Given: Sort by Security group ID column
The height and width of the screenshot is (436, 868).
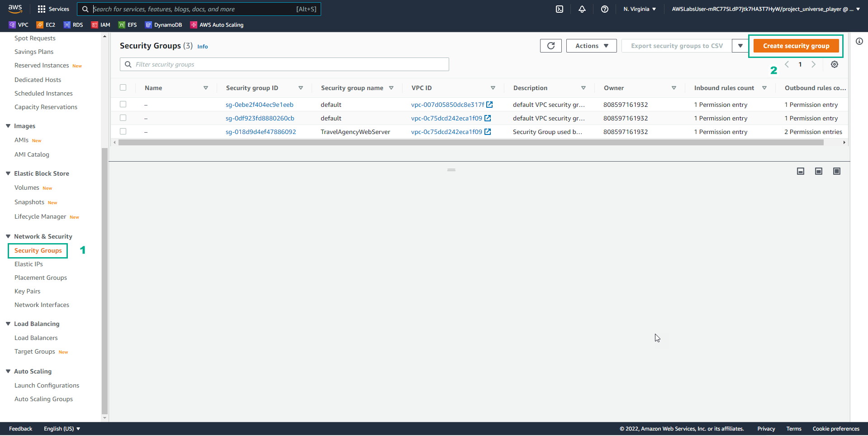Looking at the screenshot, I should coord(301,88).
